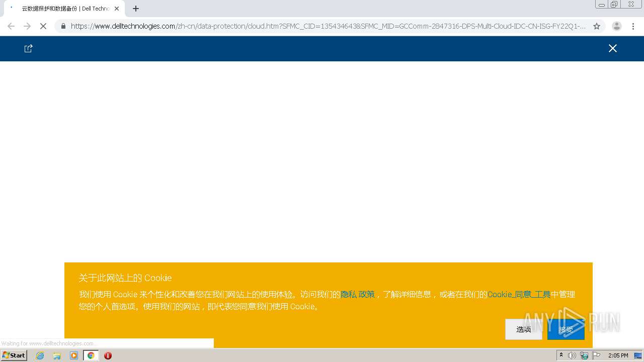The image size is (644, 362).
Task: Open the Chrome profile avatar menu
Action: coord(616,26)
